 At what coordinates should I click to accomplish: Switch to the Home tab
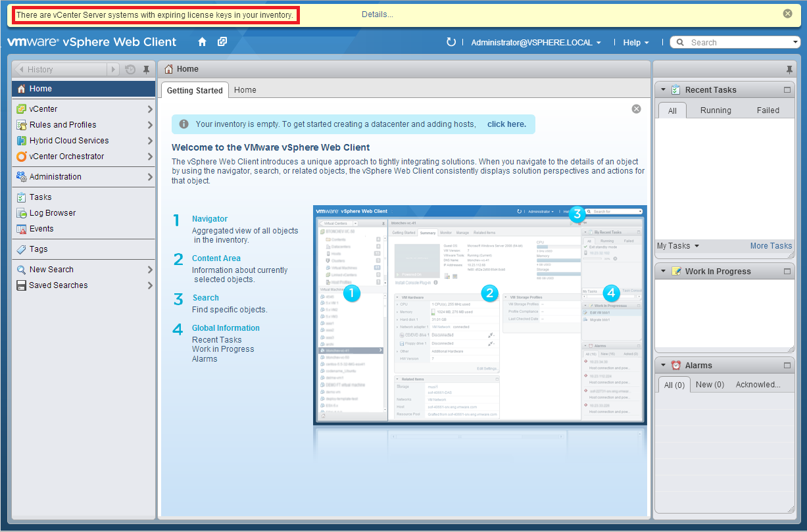[x=245, y=90]
